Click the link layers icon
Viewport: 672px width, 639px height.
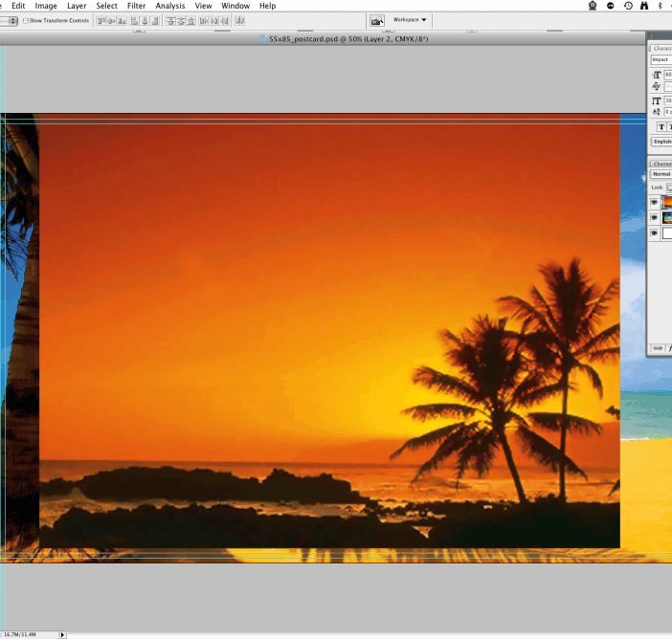(656, 347)
